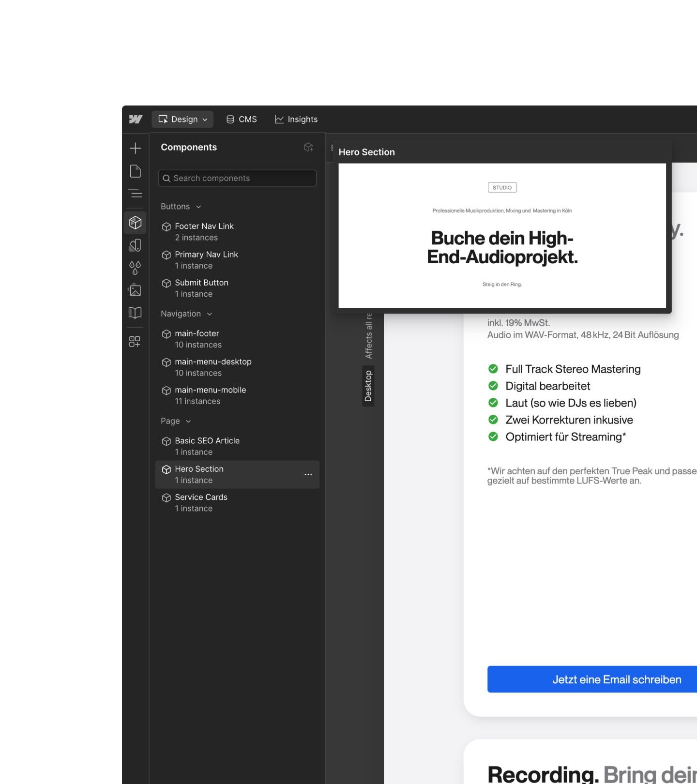Select the Components cube icon in sidebar
The image size is (697, 784).
coord(136,223)
